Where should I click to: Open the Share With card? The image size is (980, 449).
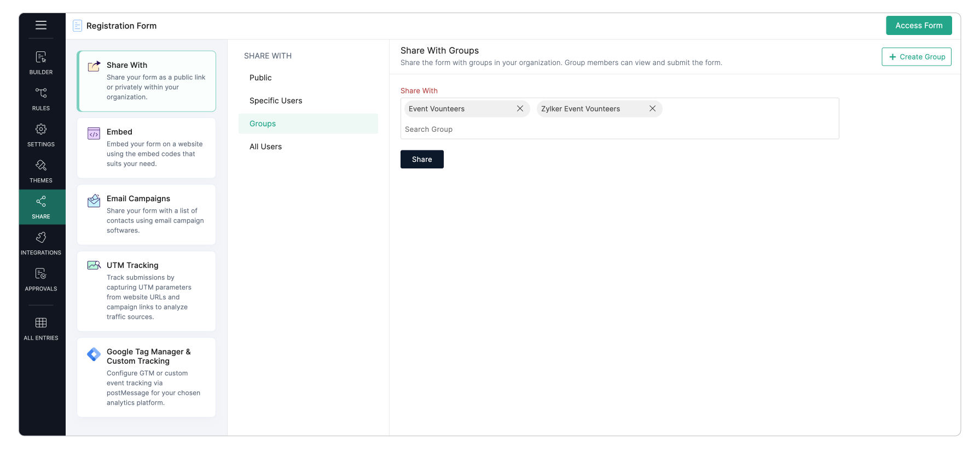[147, 81]
